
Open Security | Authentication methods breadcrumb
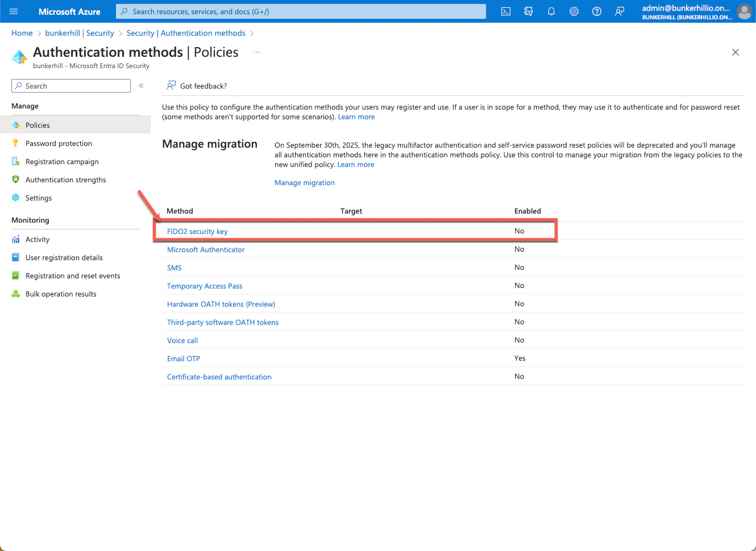(x=186, y=33)
